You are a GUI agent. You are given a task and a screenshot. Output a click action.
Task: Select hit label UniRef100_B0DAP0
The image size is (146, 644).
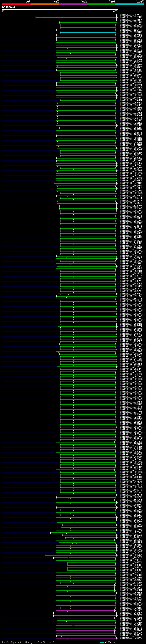point(131,98)
